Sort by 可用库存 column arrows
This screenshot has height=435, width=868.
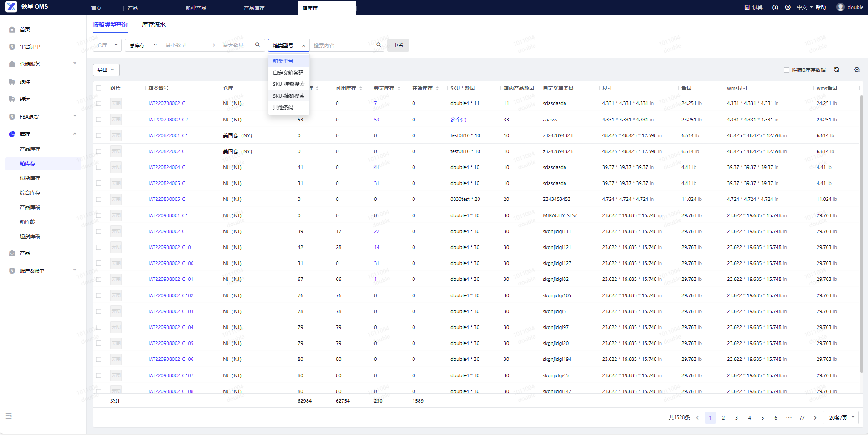(361, 88)
